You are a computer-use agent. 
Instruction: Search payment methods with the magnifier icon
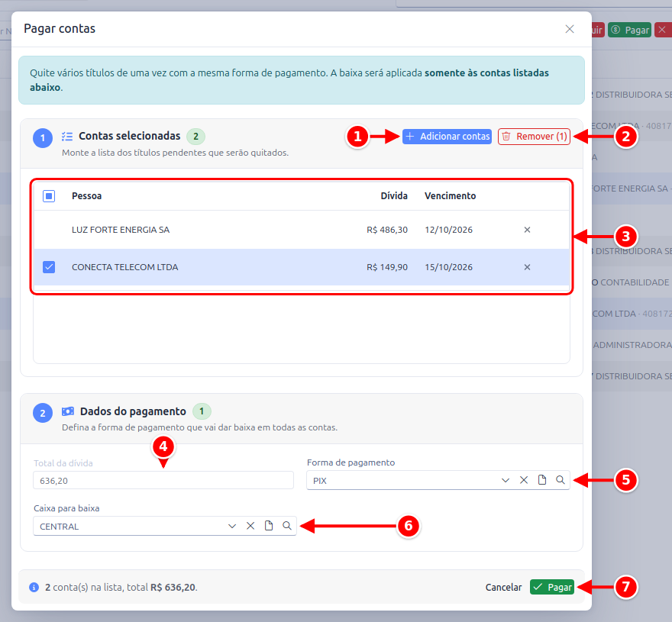561,480
